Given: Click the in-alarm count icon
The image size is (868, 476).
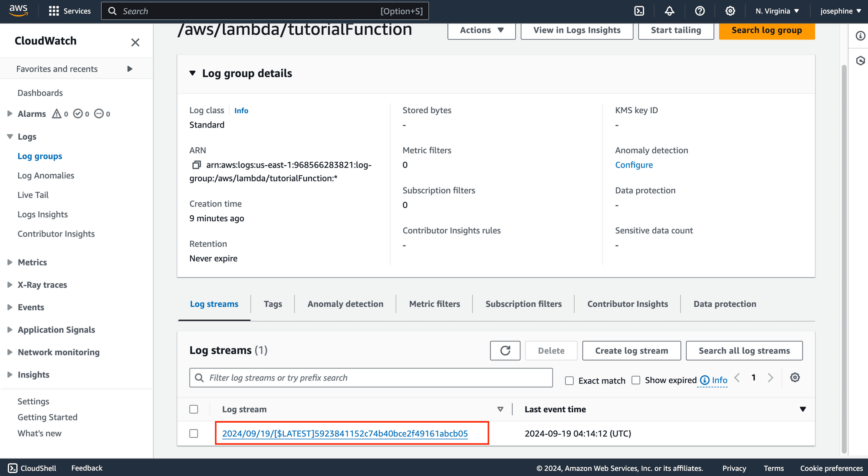Looking at the screenshot, I should 56,114.
